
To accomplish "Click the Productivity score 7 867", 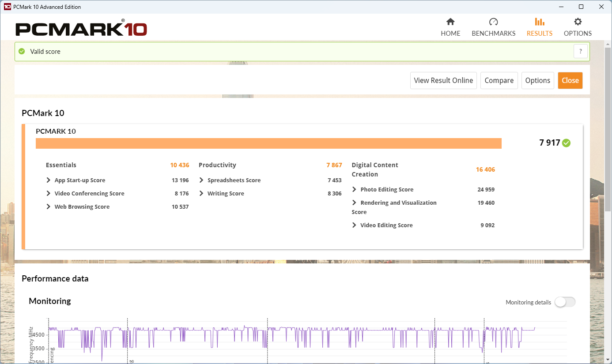I will [x=334, y=165].
